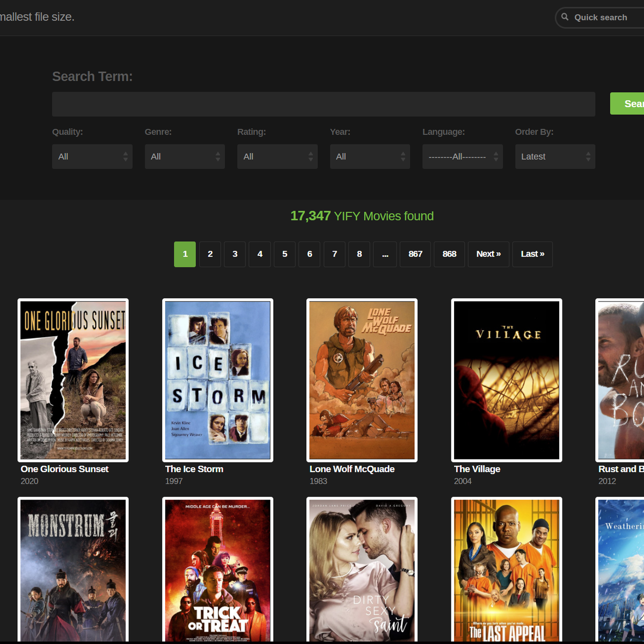Viewport: 644px width, 644px height.
Task: Go to page 2 of results
Action: tap(210, 254)
